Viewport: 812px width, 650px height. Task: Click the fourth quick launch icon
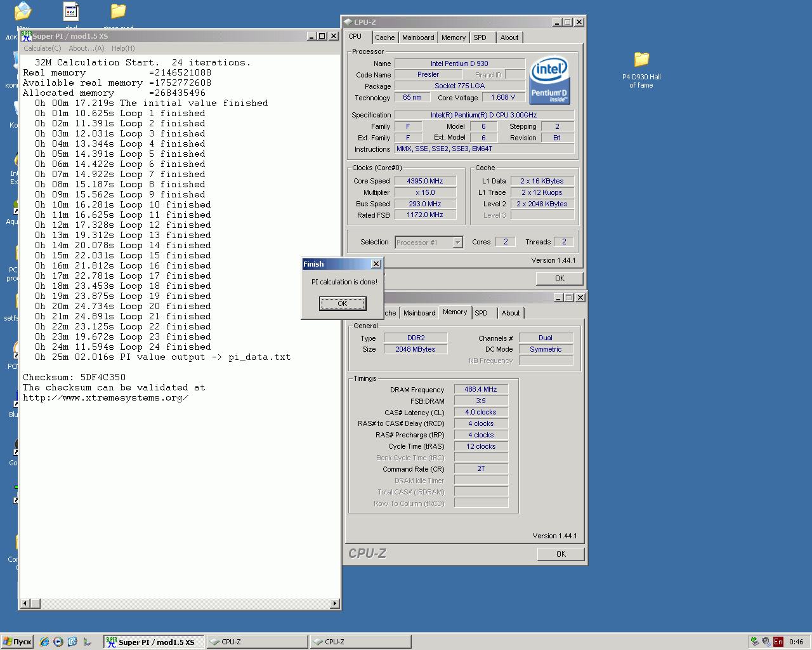pyautogui.click(x=88, y=642)
